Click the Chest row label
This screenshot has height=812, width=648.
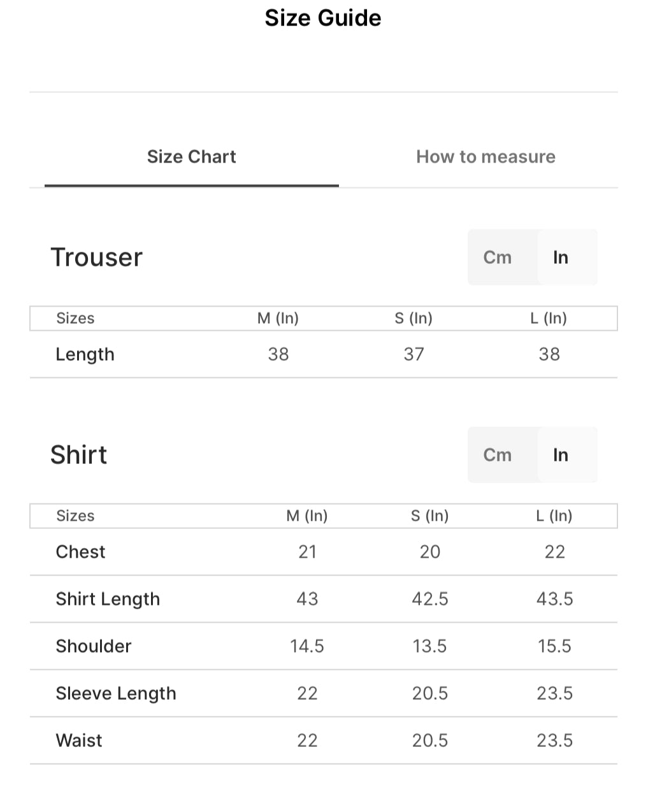80,552
